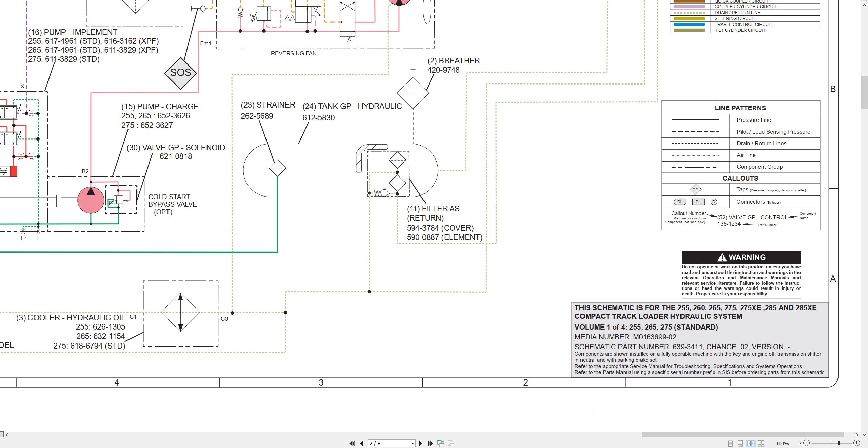This screenshot has height=448, width=868.
Task: Click part number '612-5830'
Action: [x=318, y=118]
